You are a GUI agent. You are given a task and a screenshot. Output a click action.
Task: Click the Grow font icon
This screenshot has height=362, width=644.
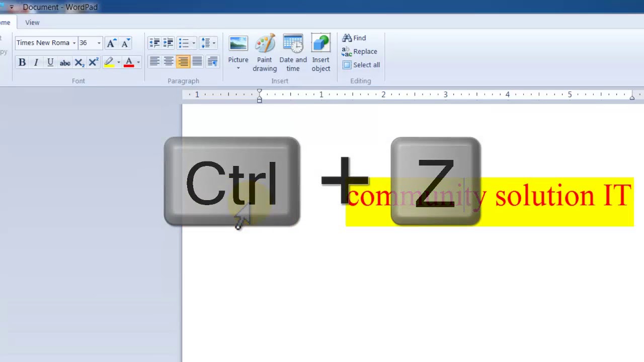111,43
